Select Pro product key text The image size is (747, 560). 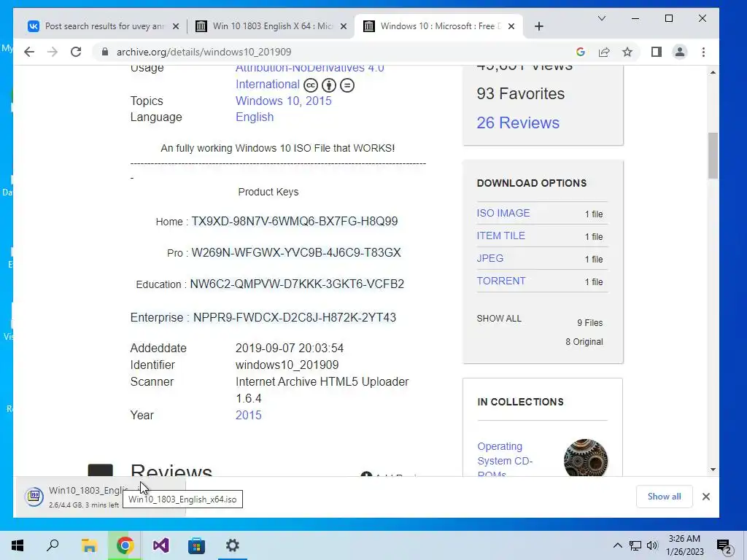(x=296, y=252)
